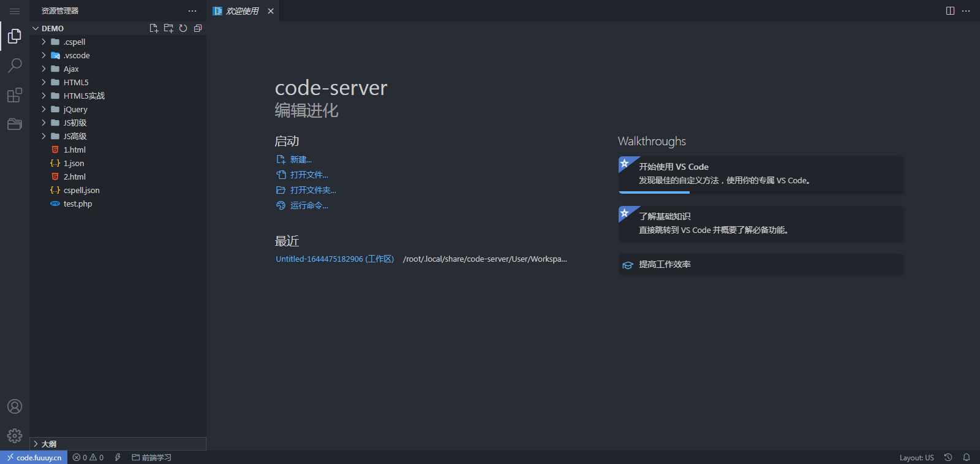Expand the HTML5实战 folder
The width and height of the screenshot is (980, 464).
coord(118,96)
